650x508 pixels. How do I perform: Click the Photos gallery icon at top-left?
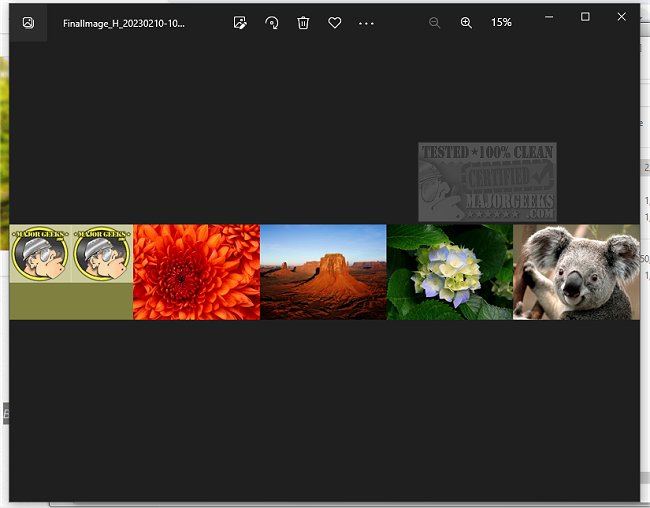[28, 22]
